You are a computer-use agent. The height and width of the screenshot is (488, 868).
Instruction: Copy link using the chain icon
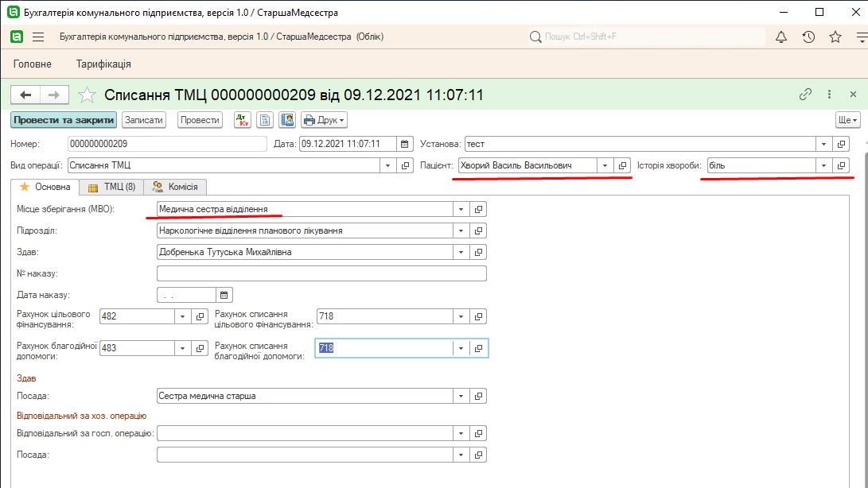pos(805,95)
